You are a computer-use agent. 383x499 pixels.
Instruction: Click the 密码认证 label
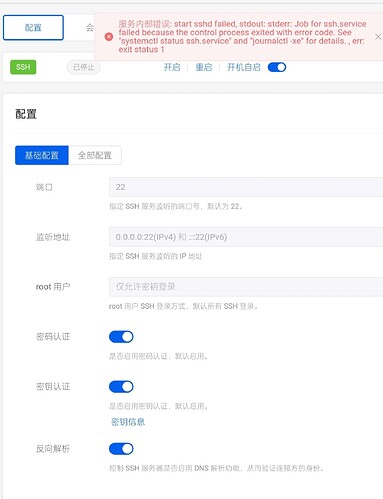(53, 337)
